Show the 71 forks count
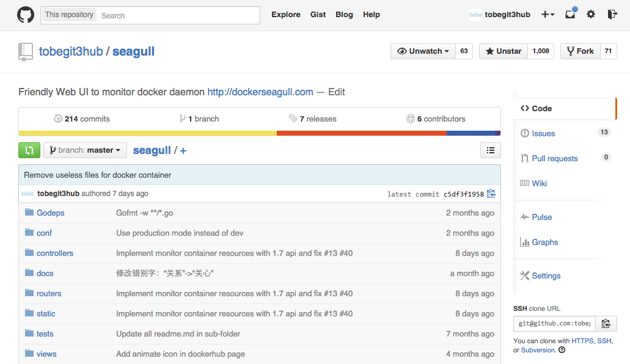 pyautogui.click(x=608, y=51)
